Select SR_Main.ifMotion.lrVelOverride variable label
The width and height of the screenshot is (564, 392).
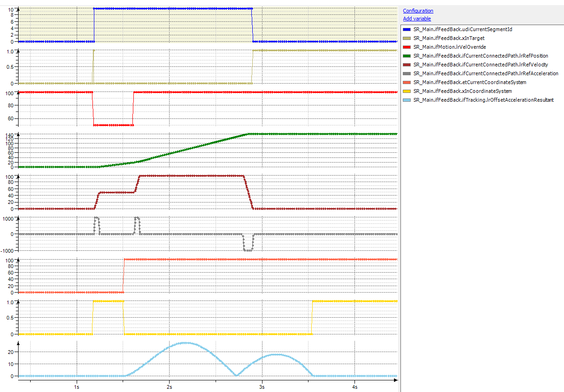(449, 47)
